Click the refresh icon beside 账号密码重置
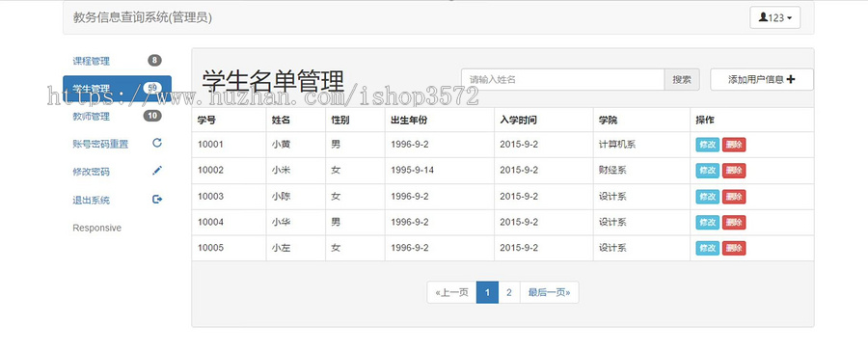868x351 pixels. pos(156,143)
